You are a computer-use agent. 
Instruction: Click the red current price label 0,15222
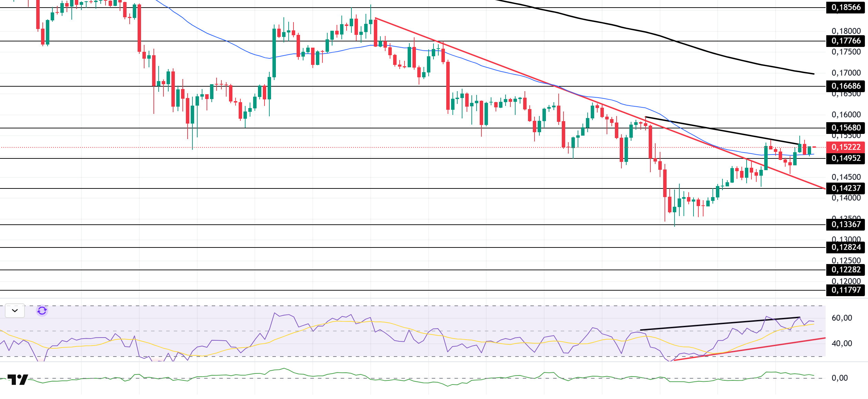[846, 147]
